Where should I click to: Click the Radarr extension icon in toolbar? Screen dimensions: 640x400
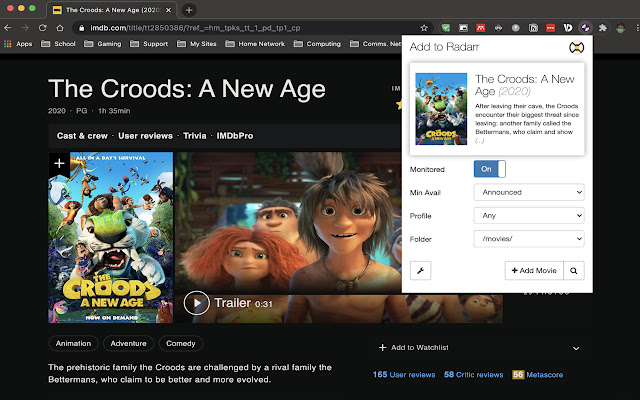point(585,28)
